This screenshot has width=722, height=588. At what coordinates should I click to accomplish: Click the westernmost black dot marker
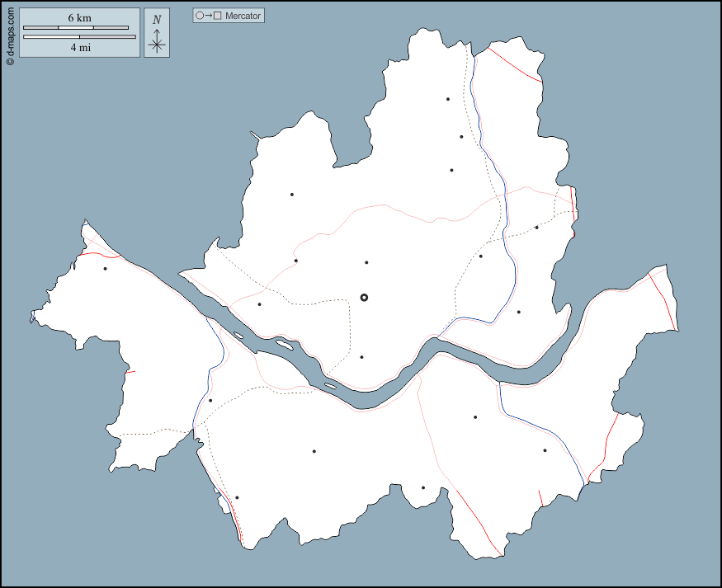[105, 268]
